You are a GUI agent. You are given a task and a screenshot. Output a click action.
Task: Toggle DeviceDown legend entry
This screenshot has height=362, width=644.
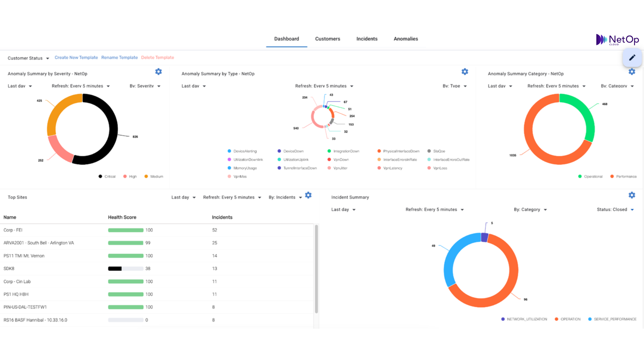[290, 152]
